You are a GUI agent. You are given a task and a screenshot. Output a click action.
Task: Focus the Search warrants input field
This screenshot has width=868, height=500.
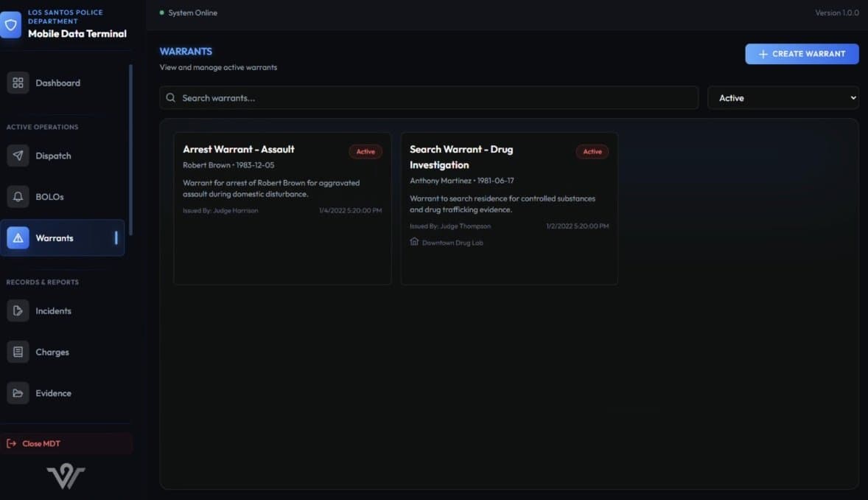pyautogui.click(x=435, y=98)
